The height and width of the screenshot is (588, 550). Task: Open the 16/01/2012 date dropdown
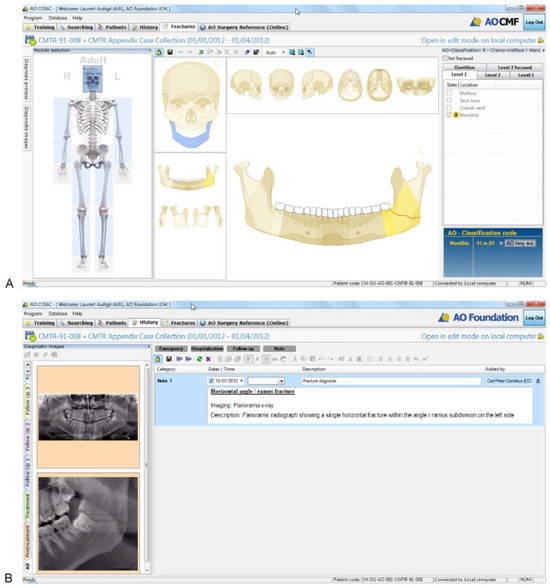point(241,381)
